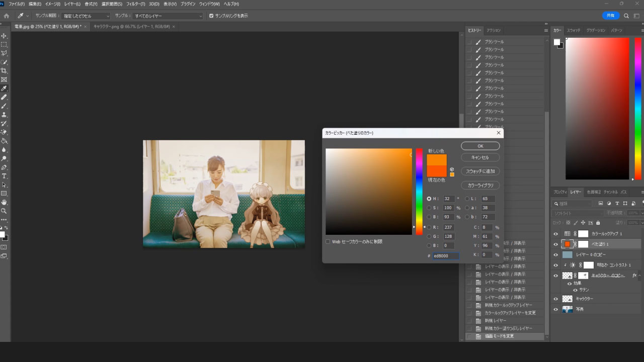Switch to the スウォッチ panel tab
This screenshot has height=362, width=644.
pyautogui.click(x=574, y=30)
